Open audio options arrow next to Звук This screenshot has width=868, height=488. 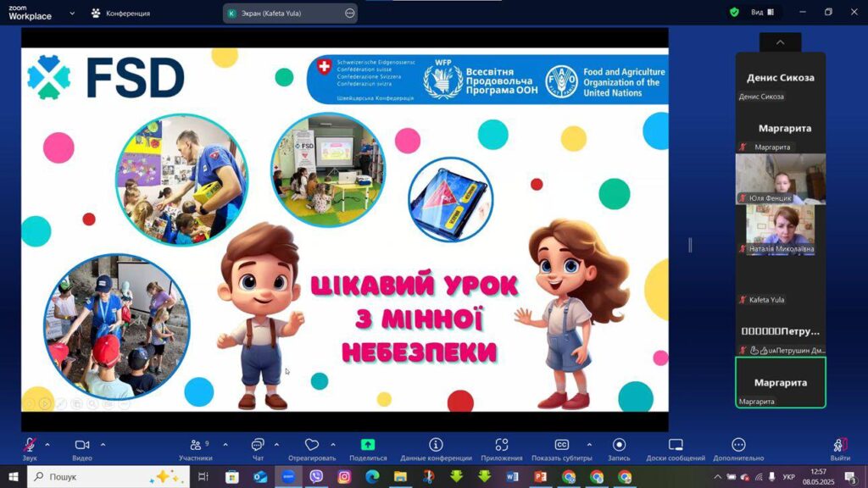point(47,444)
